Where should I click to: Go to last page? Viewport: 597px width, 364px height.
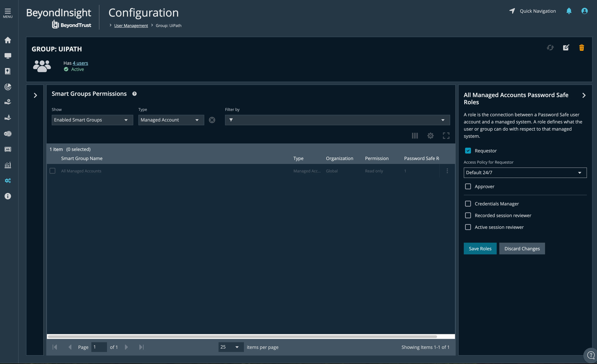tap(142, 347)
